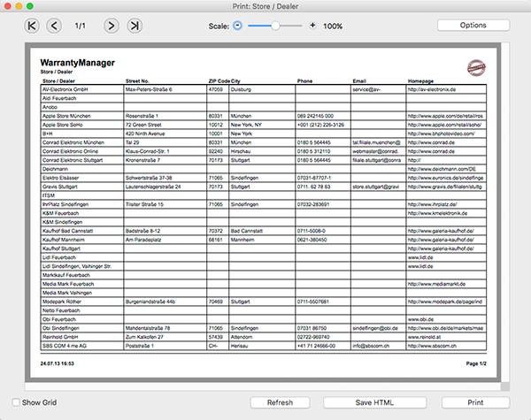Click Obi Sindelfingen cell
This screenshot has height=420, width=531.
tap(82, 328)
